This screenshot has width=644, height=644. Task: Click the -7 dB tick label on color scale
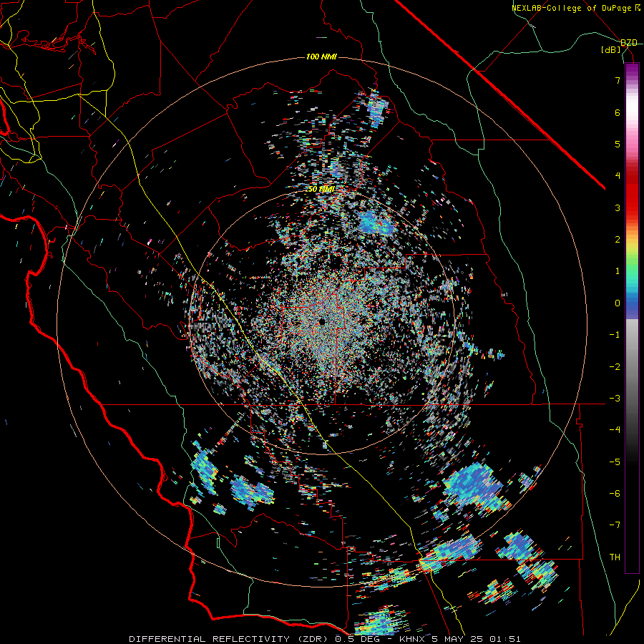coord(615,525)
